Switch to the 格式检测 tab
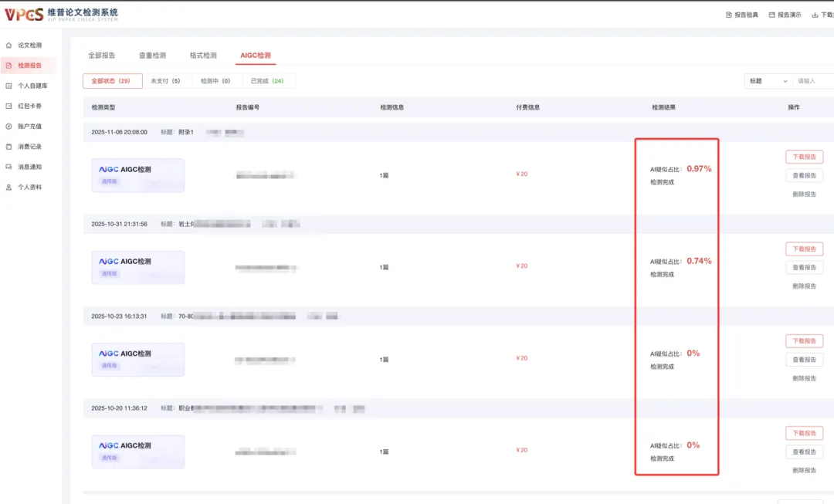 pos(203,56)
